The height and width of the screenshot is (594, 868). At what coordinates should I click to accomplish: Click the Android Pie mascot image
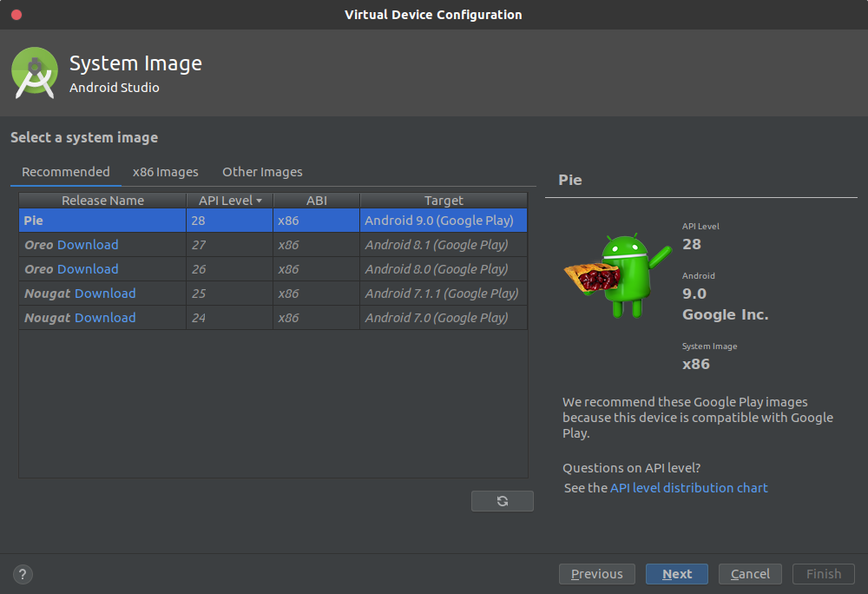tap(617, 275)
